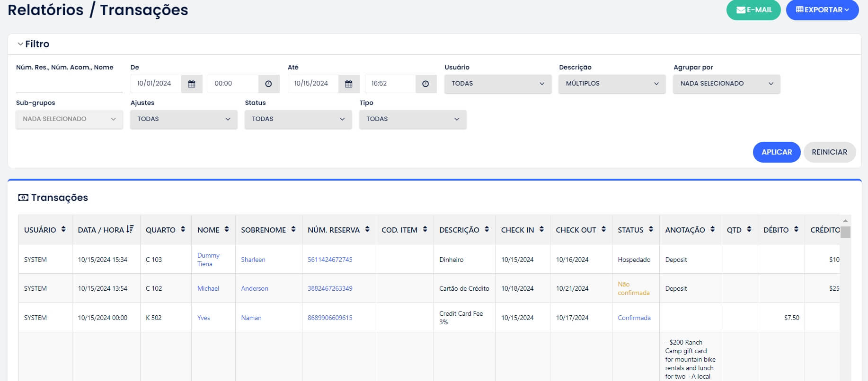Image resolution: width=868 pixels, height=381 pixels.
Task: Sort by COD. ITEM column arrows
Action: tap(425, 229)
